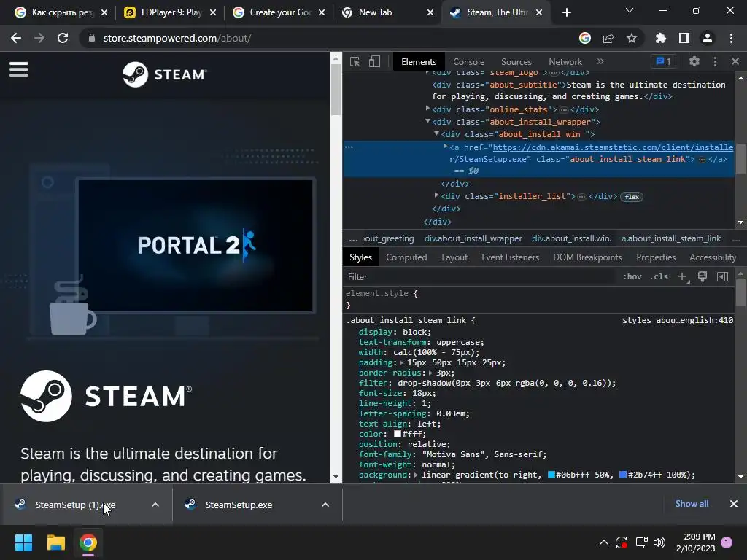Screen dimensions: 747x560
Task: Click the Steam logo in page header
Action: tap(164, 74)
